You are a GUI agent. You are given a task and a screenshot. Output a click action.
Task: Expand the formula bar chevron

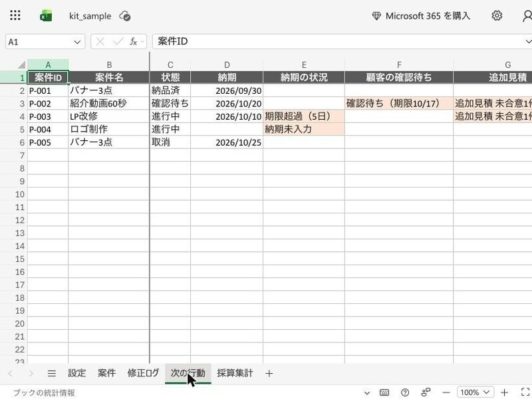(528, 41)
